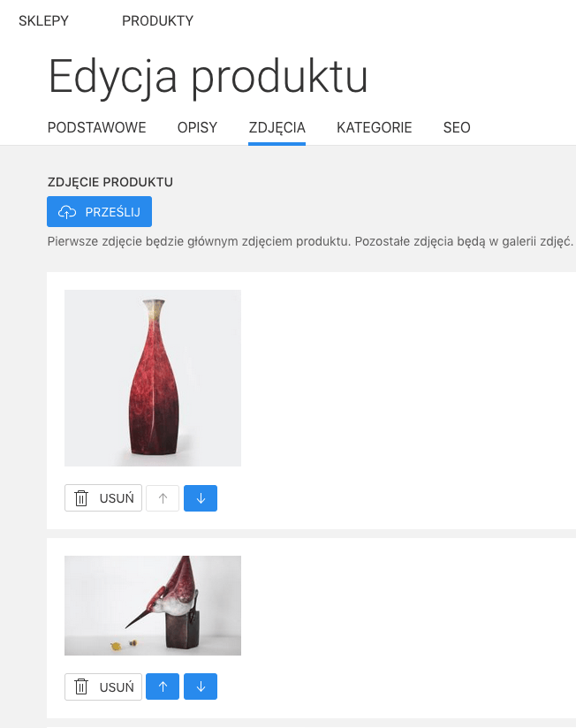
Task: Switch to the PODSTAWOWE tab
Action: [97, 127]
